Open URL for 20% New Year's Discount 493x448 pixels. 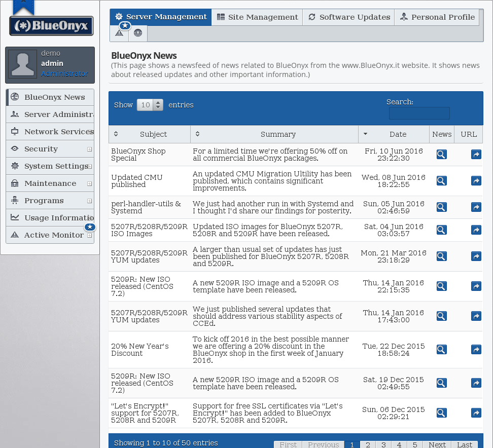pos(476,349)
